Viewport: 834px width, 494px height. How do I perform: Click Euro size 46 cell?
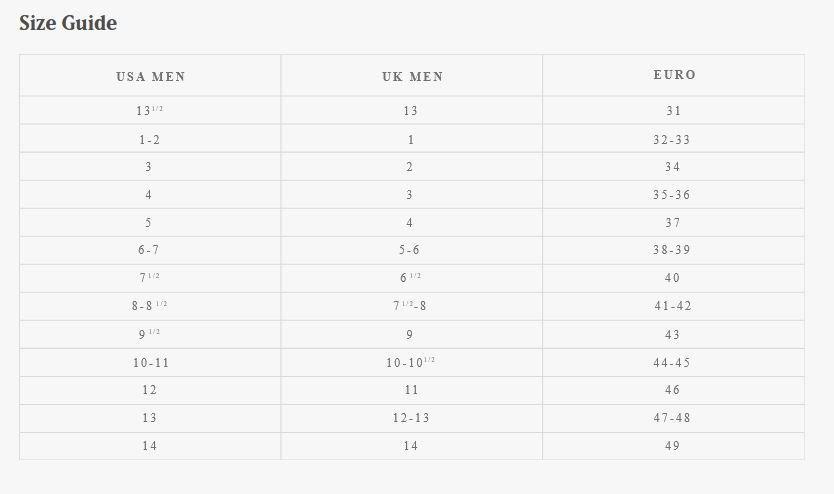coord(673,390)
